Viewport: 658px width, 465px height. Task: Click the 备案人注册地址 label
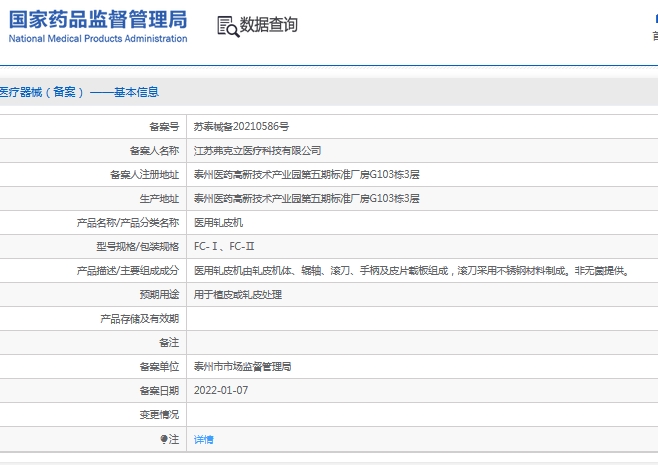[x=145, y=174]
